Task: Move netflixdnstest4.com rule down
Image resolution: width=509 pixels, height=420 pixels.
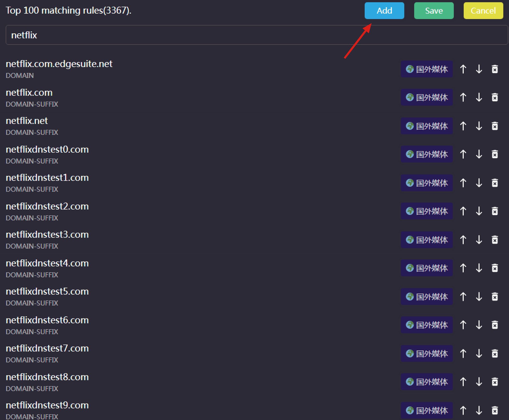Action: click(479, 268)
